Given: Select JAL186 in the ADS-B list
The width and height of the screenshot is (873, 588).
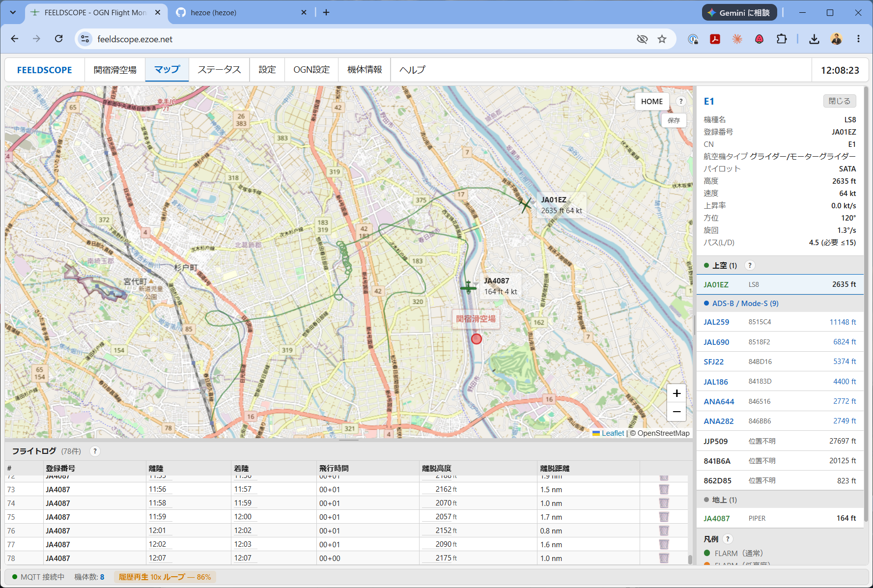Looking at the screenshot, I should 780,382.
